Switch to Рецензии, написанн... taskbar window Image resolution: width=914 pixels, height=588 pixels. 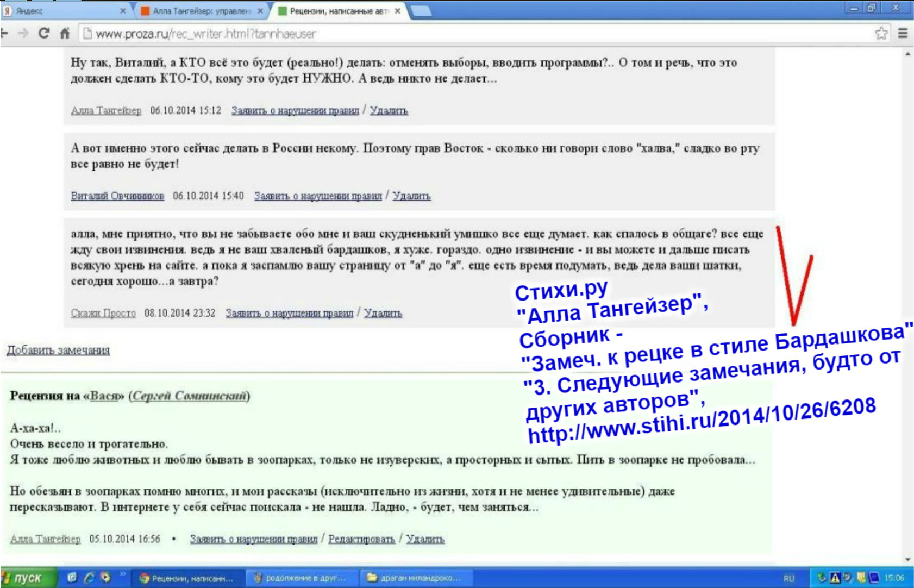(187, 578)
